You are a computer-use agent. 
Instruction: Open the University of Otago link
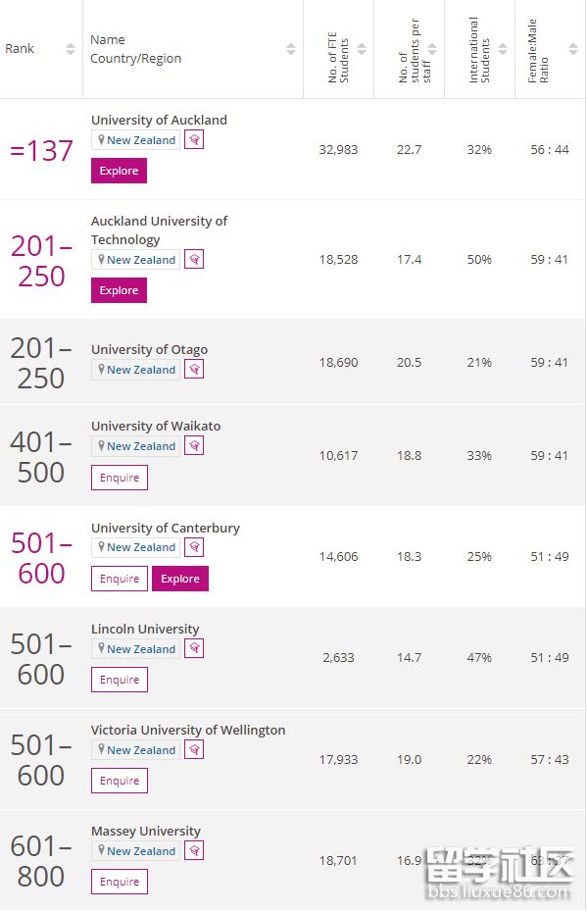tap(149, 349)
